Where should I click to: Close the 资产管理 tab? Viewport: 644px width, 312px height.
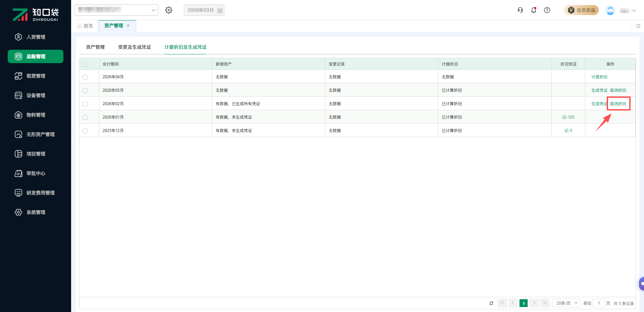click(128, 26)
